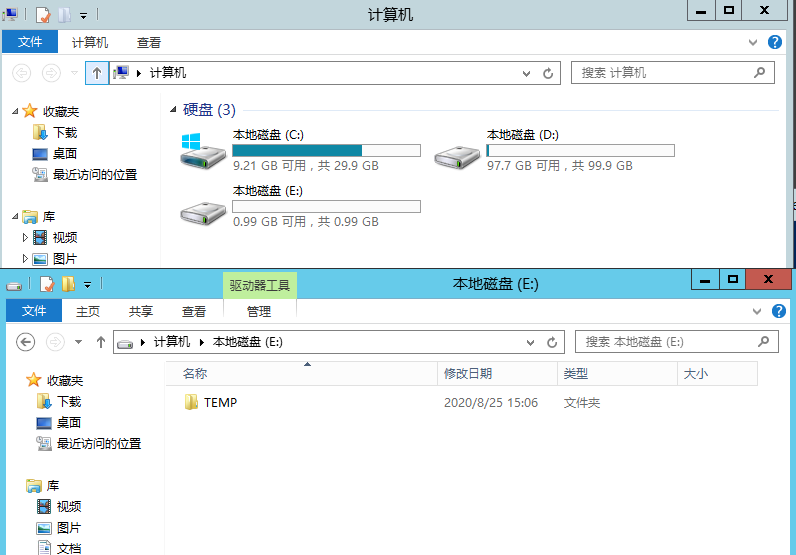This screenshot has width=796, height=555.
Task: Select 下载 in E: window sidebar
Action: [68, 401]
